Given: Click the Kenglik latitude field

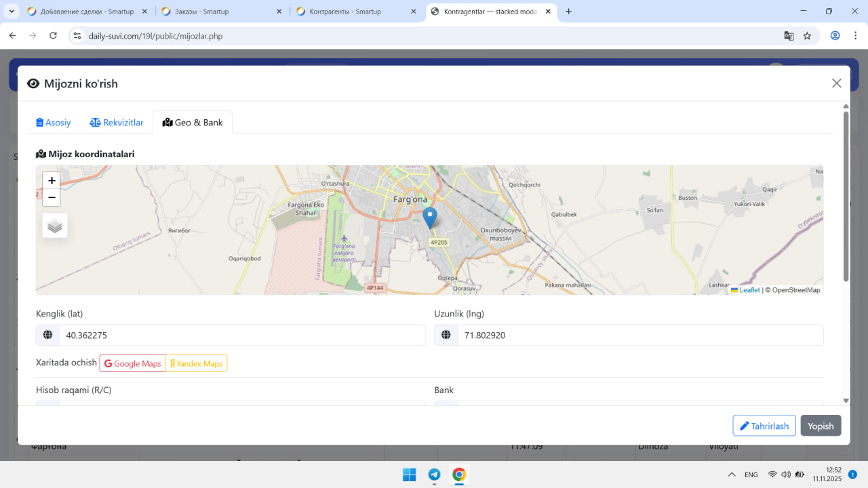Looking at the screenshot, I should 241,335.
